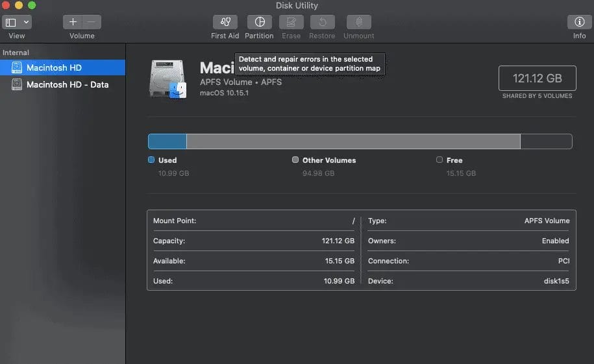
Task: Click the Type APFS Volume value
Action: tap(547, 221)
